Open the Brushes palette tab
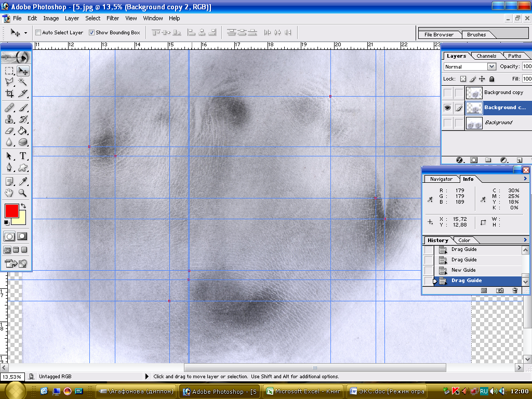The width and height of the screenshot is (532, 399). click(x=476, y=35)
